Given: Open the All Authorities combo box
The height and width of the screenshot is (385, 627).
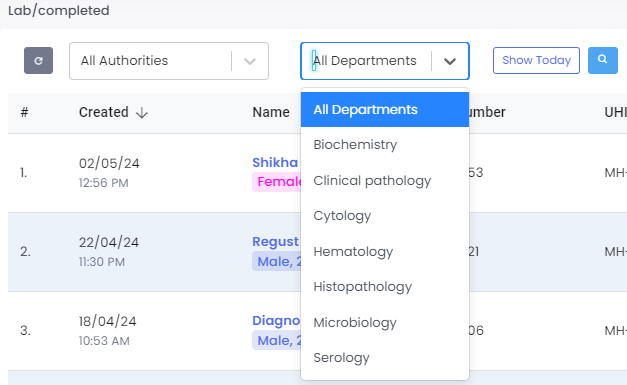Looking at the screenshot, I should click(x=169, y=61).
